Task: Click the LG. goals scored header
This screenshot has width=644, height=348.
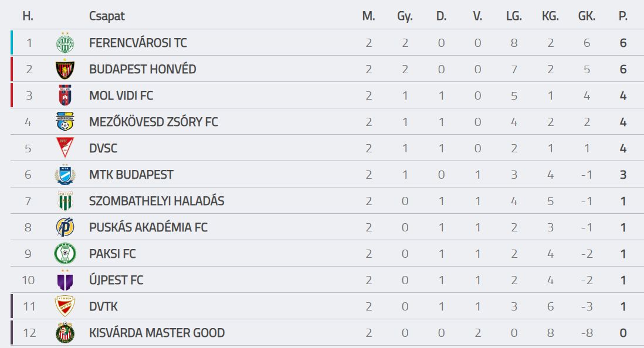Action: pos(514,16)
